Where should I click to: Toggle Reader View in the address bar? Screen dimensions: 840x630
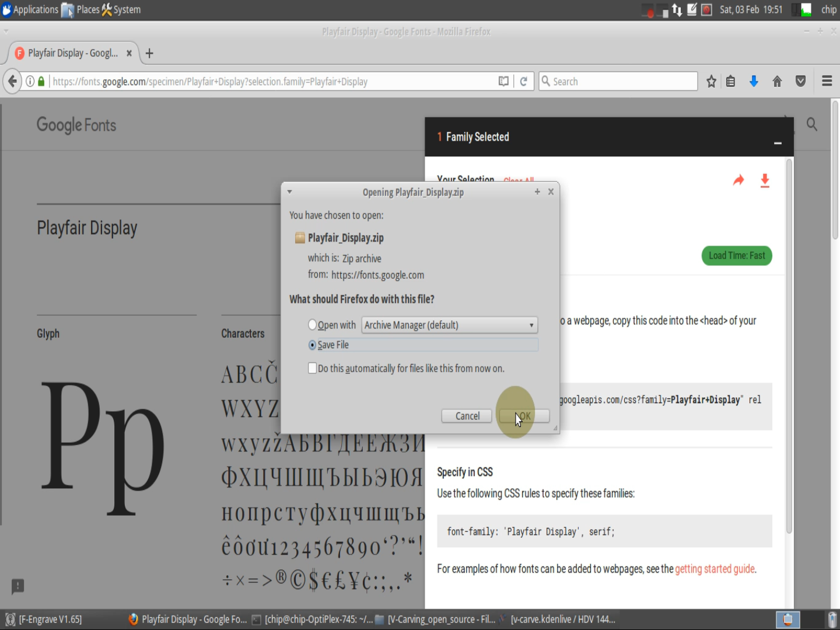[x=503, y=82]
